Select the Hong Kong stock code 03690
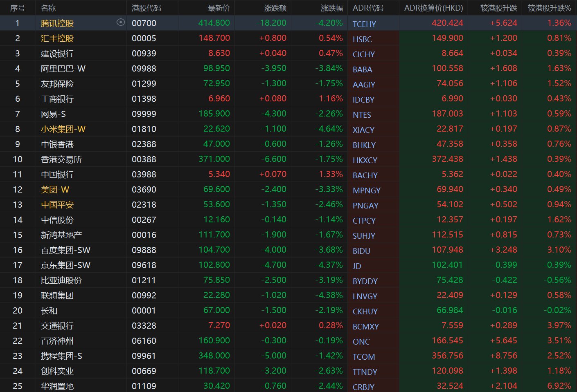This screenshot has width=577, height=392. (x=144, y=190)
